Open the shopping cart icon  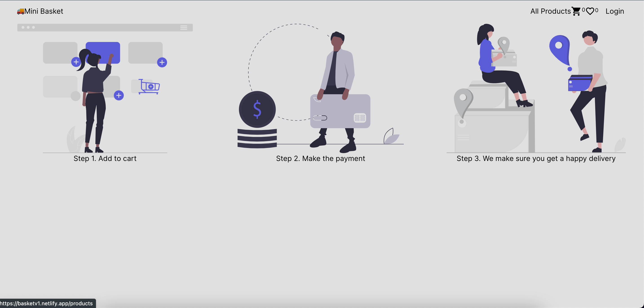576,11
